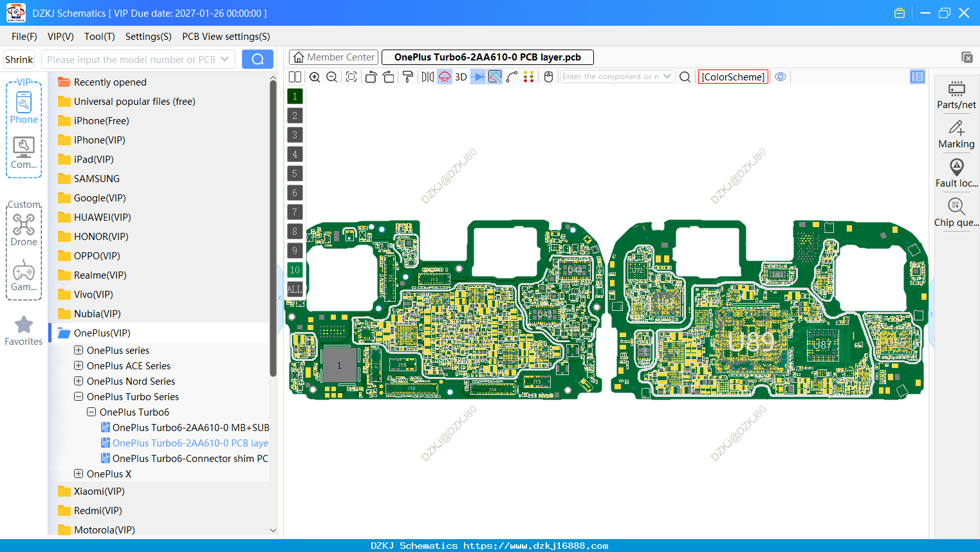The image size is (980, 552).
Task: Show ALL PCB layers
Action: 295,290
